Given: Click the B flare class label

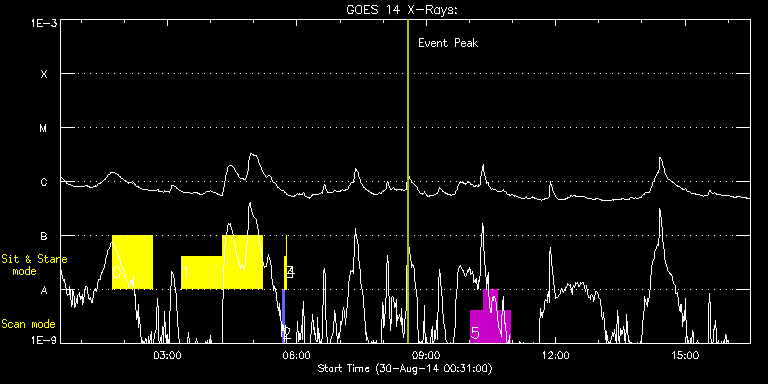Looking at the screenshot, I should click(x=44, y=237).
